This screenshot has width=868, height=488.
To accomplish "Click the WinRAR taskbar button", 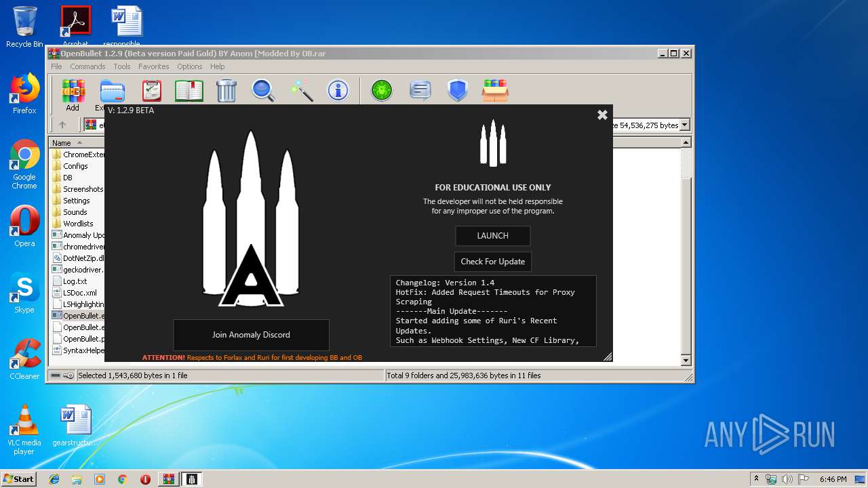I will coord(168,479).
